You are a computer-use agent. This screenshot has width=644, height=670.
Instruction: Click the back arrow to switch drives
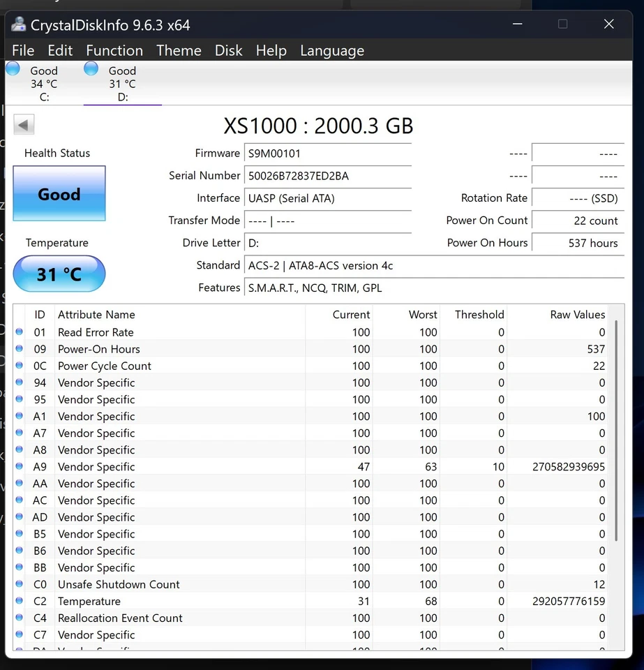tap(23, 124)
